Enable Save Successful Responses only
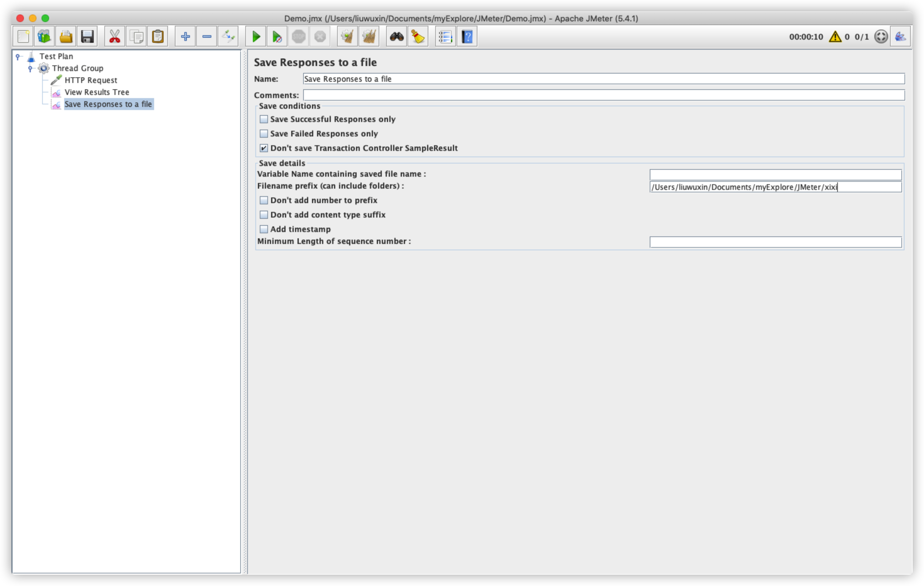This screenshot has height=586, width=924. (264, 119)
